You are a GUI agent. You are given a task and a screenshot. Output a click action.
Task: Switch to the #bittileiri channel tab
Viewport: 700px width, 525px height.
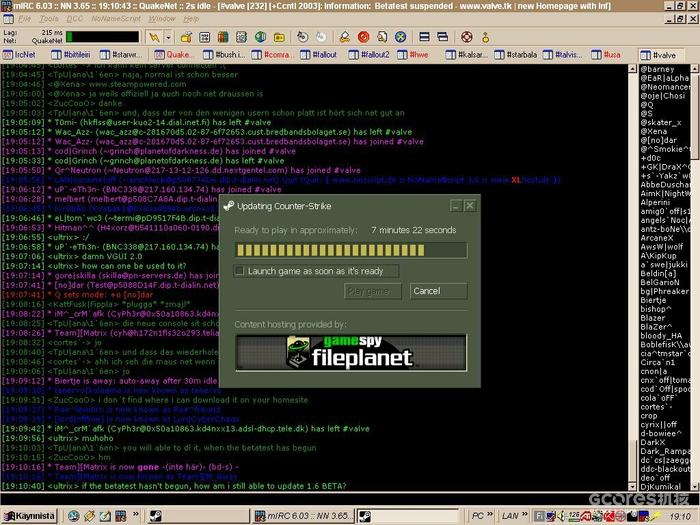point(71,55)
